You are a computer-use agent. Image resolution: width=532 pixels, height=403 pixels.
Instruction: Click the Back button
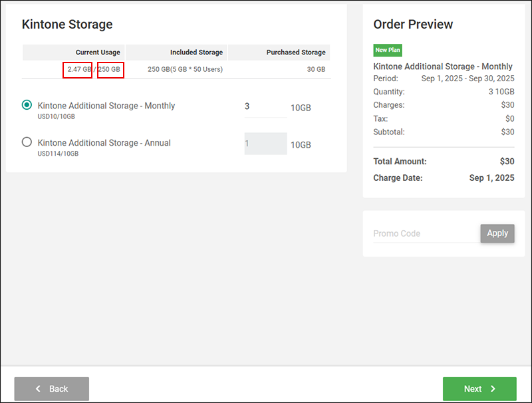(x=52, y=388)
